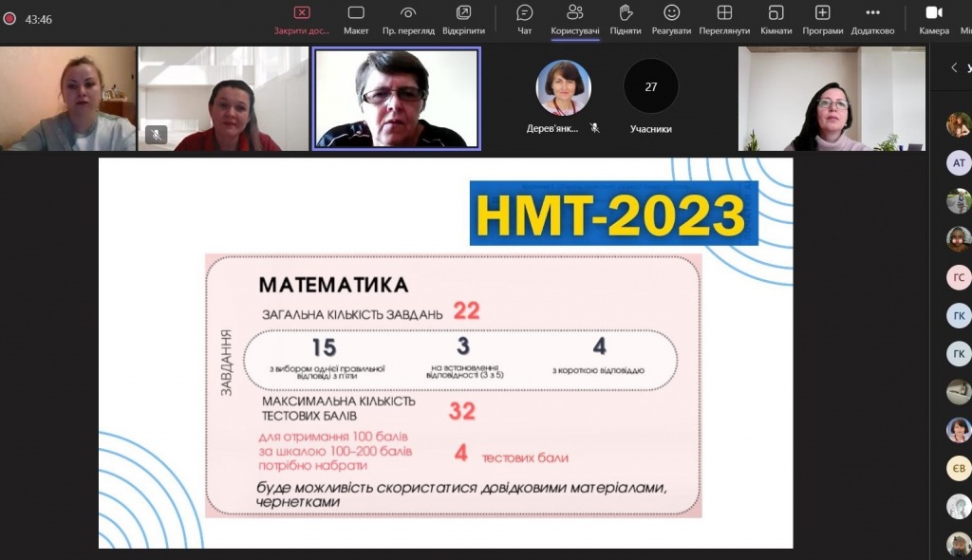
Task: Open Програми apps menu
Action: [823, 21]
